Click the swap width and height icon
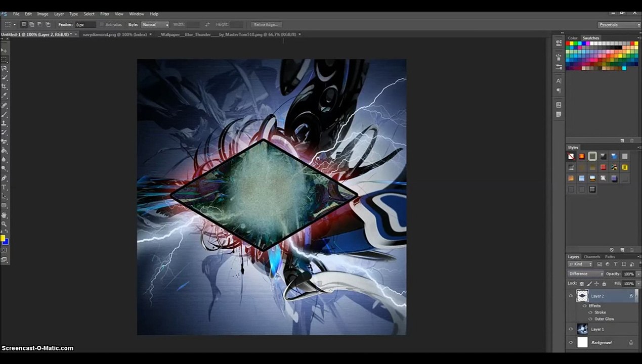 [x=207, y=24]
